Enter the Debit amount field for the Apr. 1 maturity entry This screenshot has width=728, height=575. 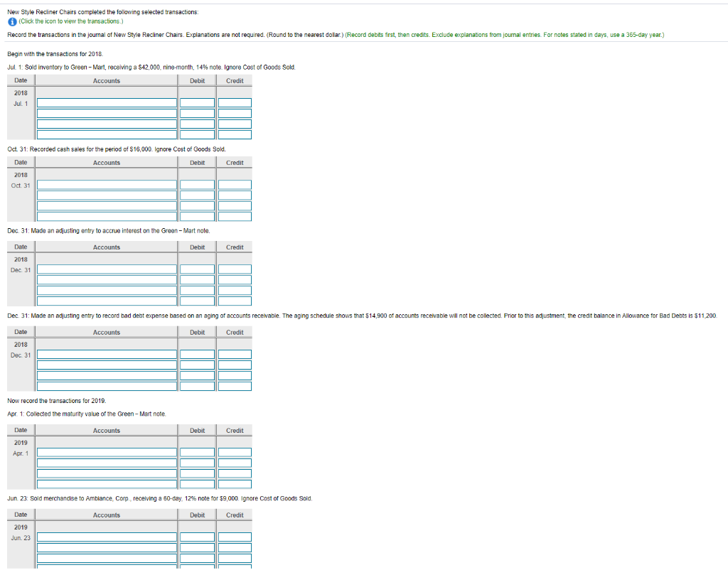coord(197,452)
